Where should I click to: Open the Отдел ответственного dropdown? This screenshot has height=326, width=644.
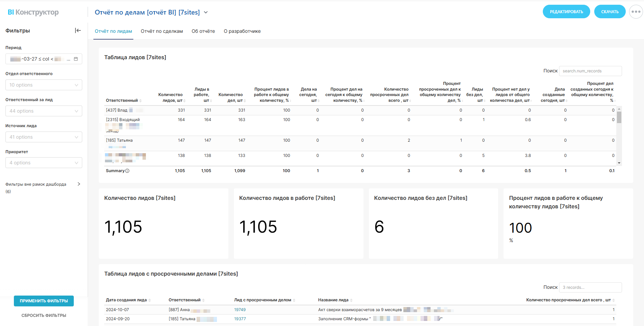click(x=44, y=85)
